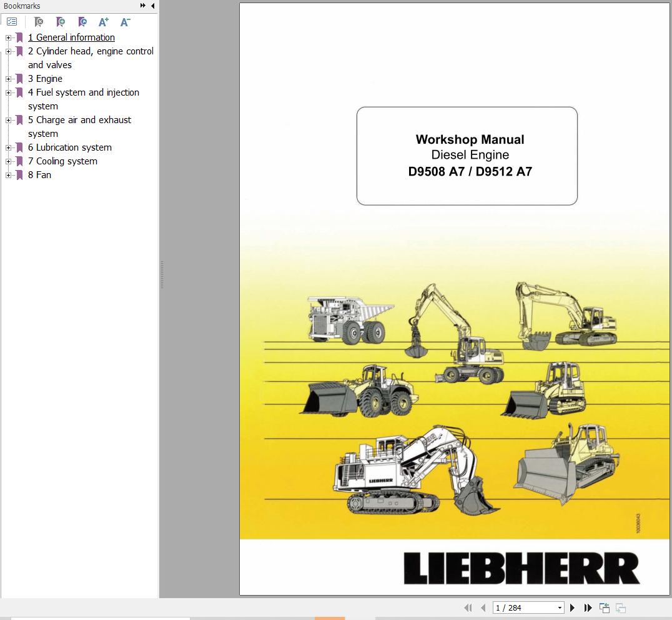Open 4 Fuel system and injection system
672x620 pixels.
84,99
